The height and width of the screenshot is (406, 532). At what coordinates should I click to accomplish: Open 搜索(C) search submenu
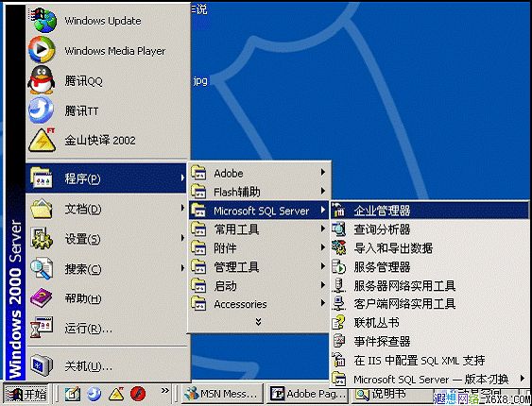(107, 268)
